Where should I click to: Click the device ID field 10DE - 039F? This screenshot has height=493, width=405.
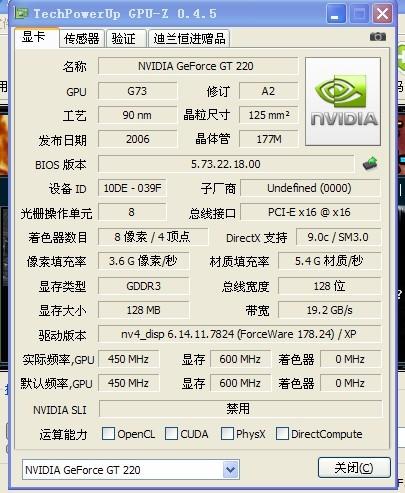pyautogui.click(x=132, y=188)
